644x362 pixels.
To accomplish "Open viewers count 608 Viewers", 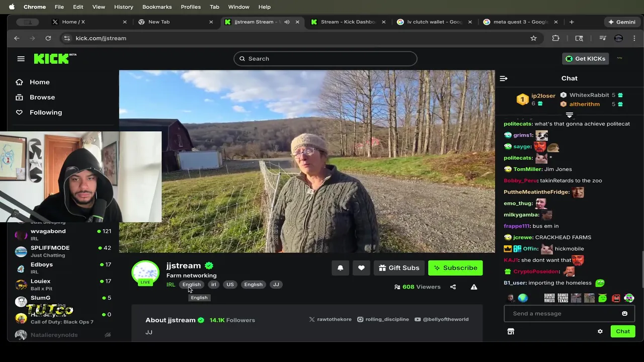I will click(x=417, y=287).
